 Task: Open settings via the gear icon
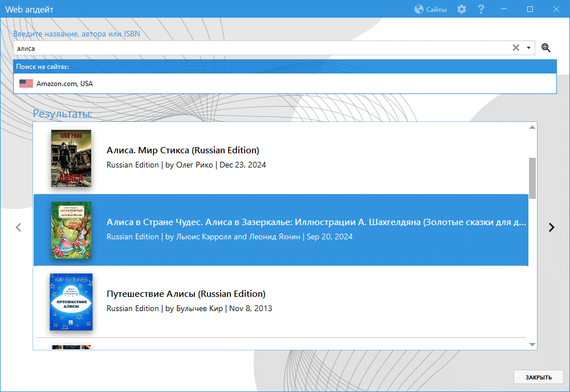click(x=462, y=9)
